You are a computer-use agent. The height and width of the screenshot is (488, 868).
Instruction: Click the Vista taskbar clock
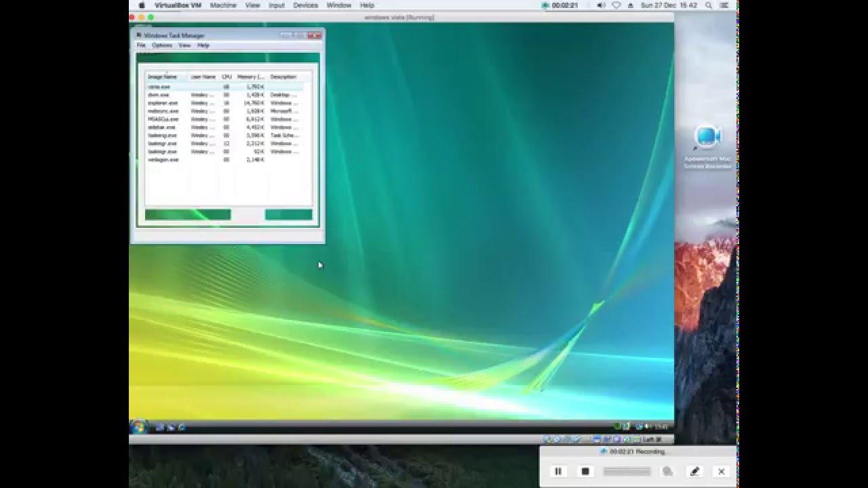662,426
